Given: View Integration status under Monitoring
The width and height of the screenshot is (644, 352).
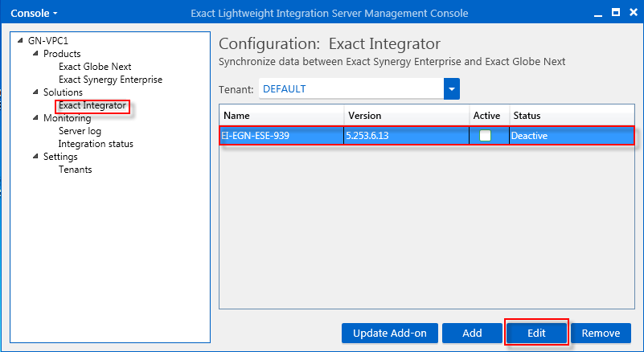Looking at the screenshot, I should coord(96,144).
